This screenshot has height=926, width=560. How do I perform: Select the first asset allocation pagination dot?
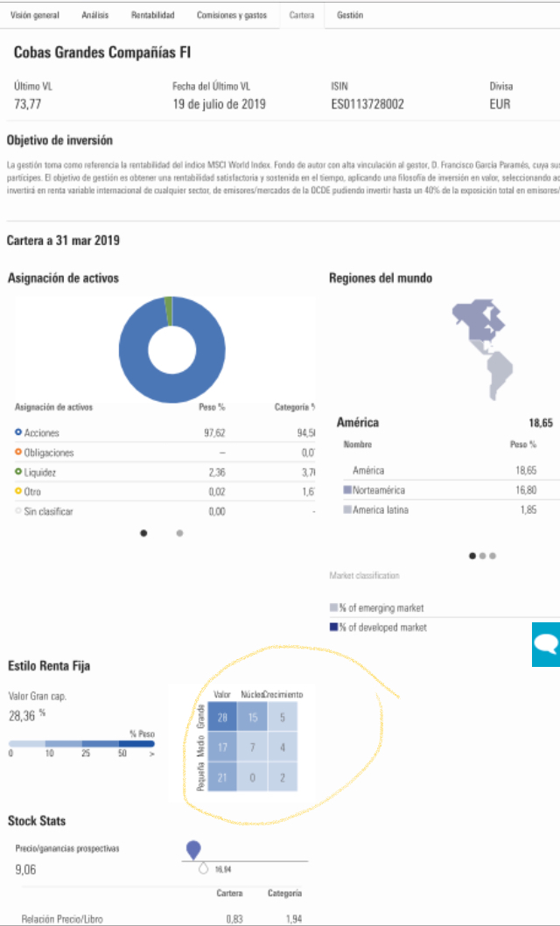coord(143,532)
